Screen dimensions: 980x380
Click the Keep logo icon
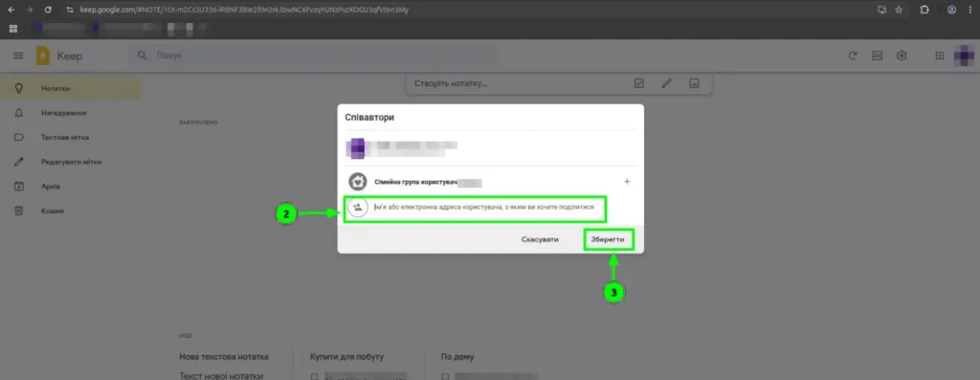point(42,56)
